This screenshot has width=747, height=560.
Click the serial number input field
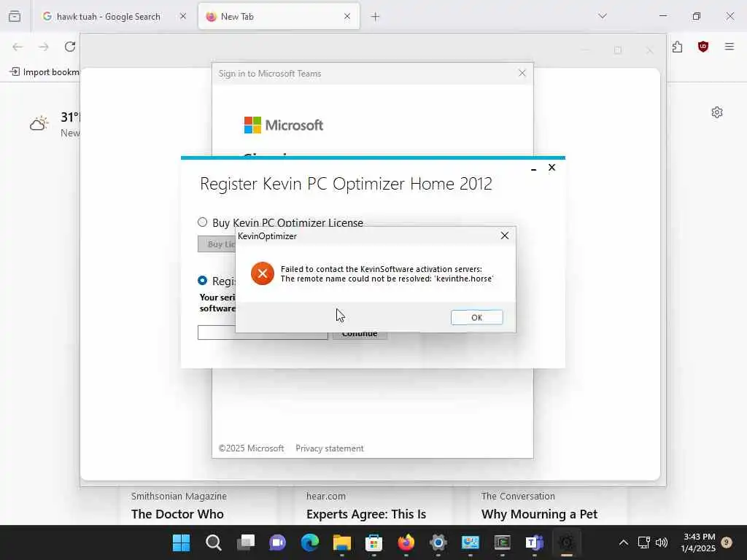coord(263,333)
